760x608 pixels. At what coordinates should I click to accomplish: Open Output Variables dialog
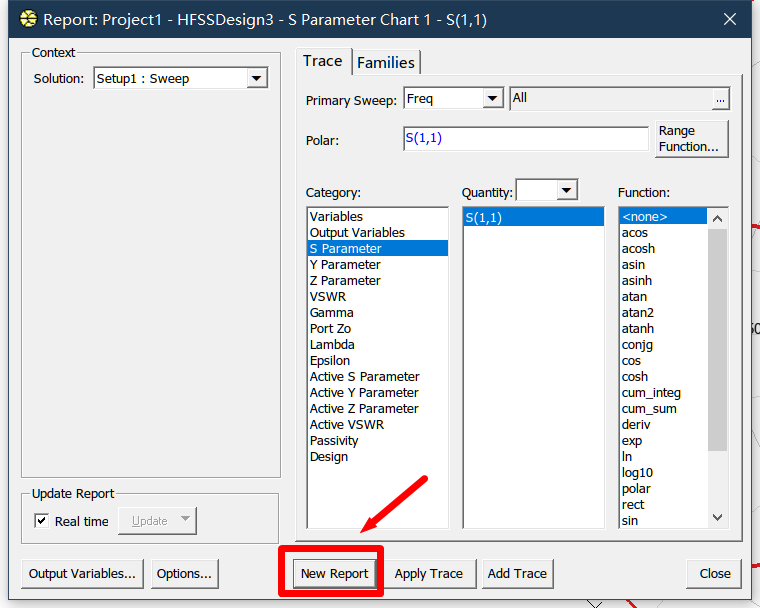pos(82,574)
